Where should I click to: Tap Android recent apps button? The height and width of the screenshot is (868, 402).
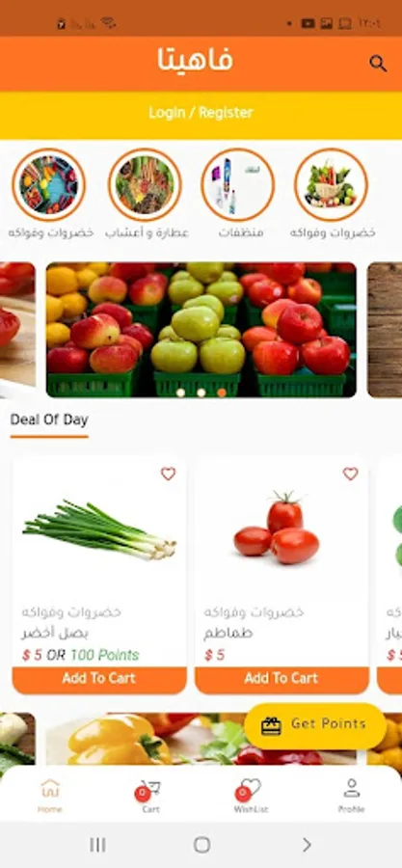[x=98, y=845]
